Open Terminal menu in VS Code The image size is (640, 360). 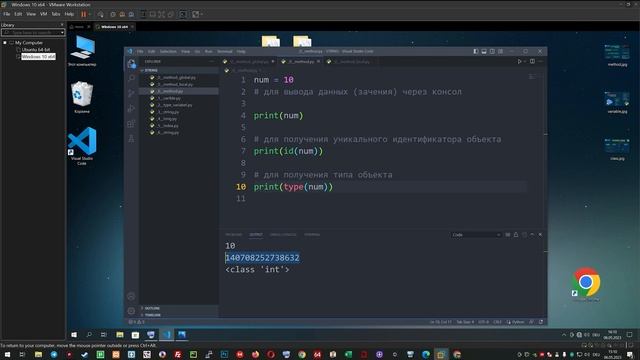point(224,51)
